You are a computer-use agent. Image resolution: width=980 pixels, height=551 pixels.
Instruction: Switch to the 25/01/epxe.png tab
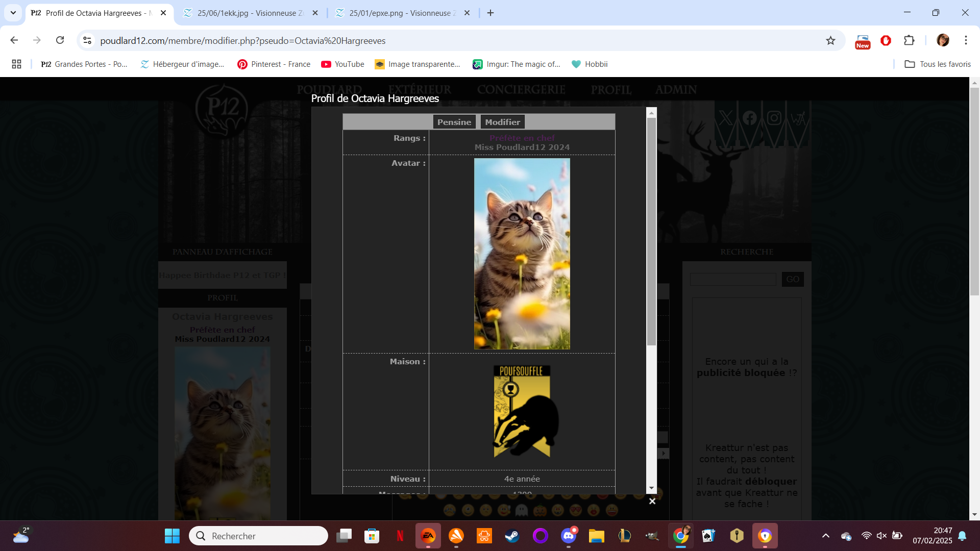402,13
